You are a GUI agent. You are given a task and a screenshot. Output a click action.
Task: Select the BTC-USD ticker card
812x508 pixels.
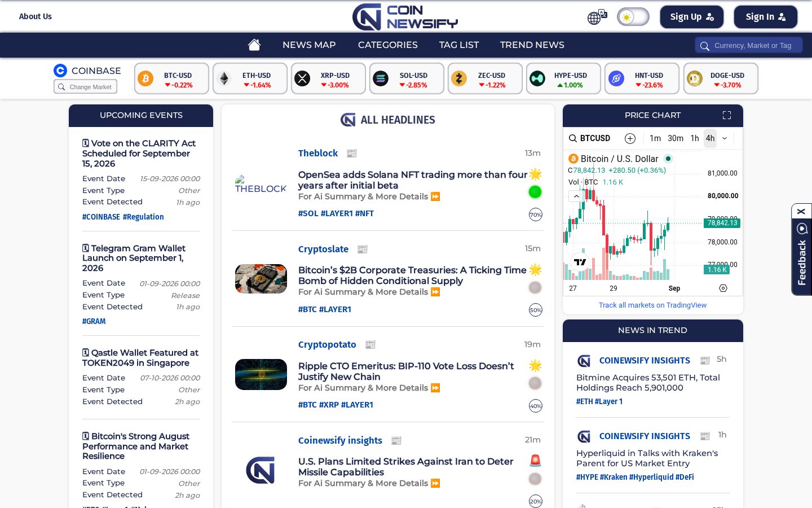pyautogui.click(x=171, y=78)
